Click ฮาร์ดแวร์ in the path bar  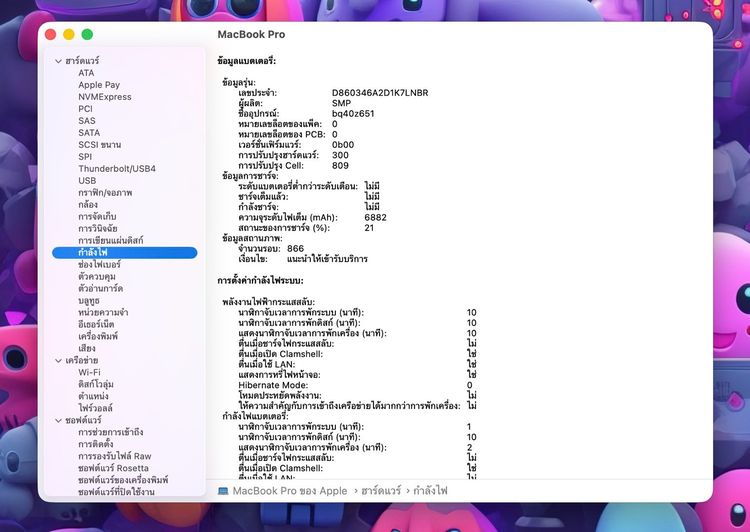click(x=381, y=491)
